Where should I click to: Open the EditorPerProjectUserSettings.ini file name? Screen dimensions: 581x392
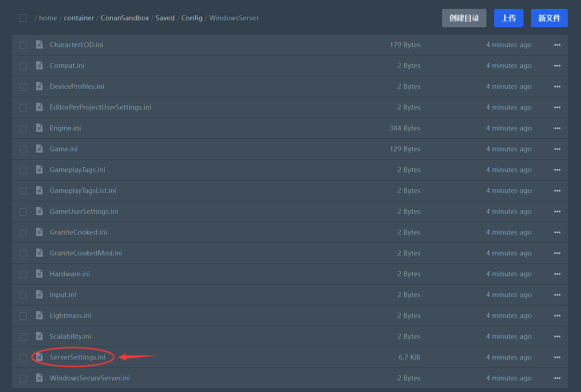[x=101, y=107]
